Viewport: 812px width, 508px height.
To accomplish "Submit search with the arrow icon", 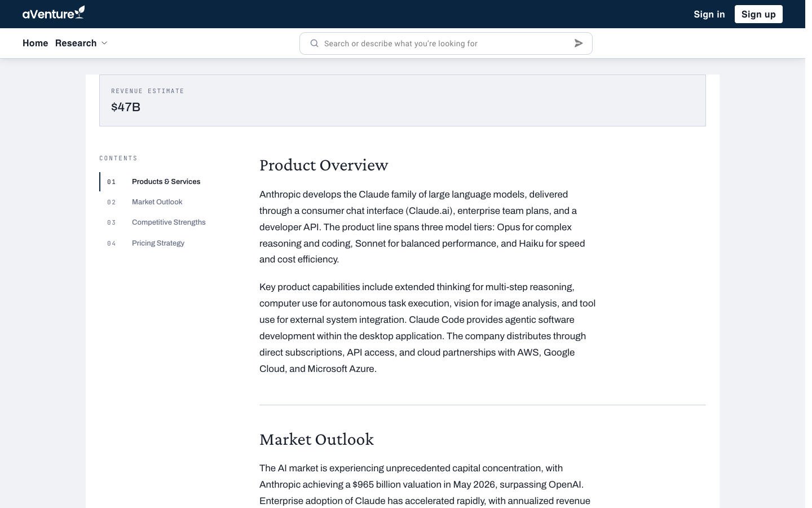I will pyautogui.click(x=579, y=43).
